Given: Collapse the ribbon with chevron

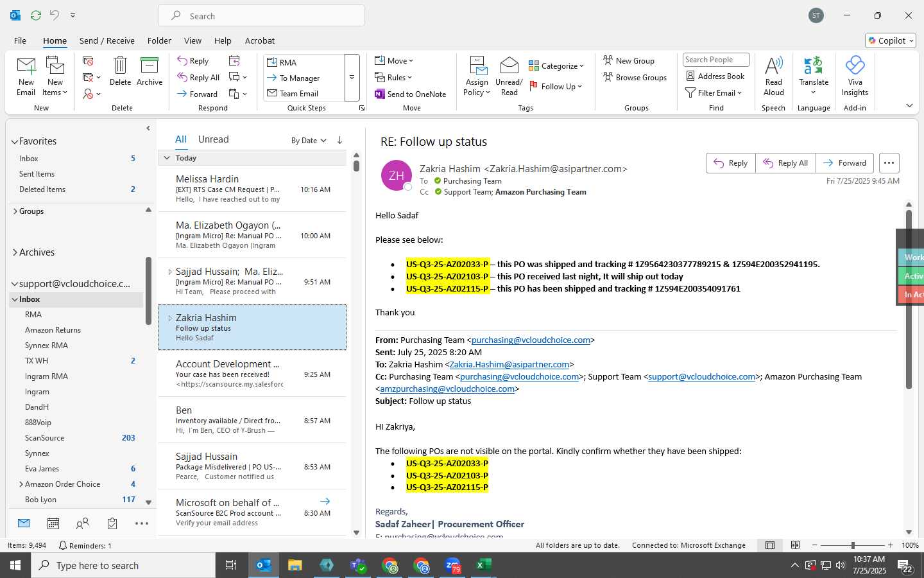Looking at the screenshot, I should (909, 105).
